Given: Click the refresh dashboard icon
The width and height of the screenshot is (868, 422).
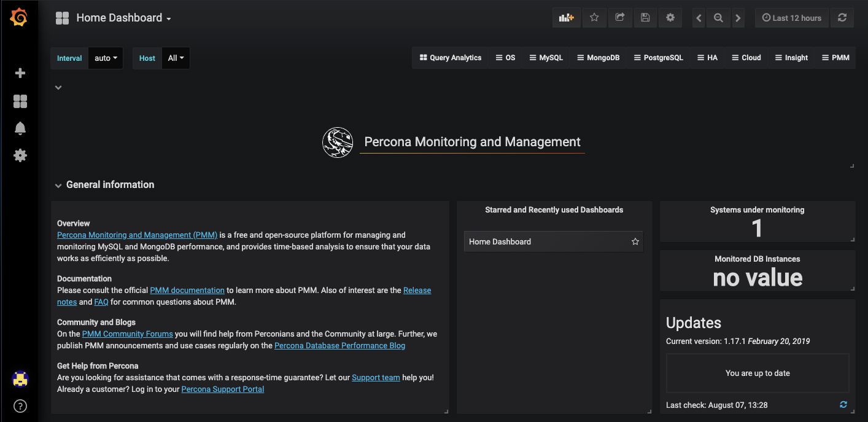Looking at the screenshot, I should tap(842, 18).
